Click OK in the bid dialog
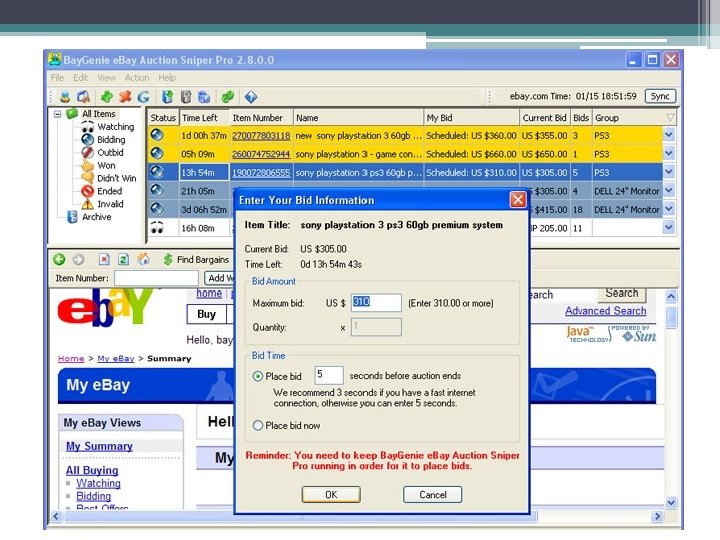720x540 pixels. (331, 495)
